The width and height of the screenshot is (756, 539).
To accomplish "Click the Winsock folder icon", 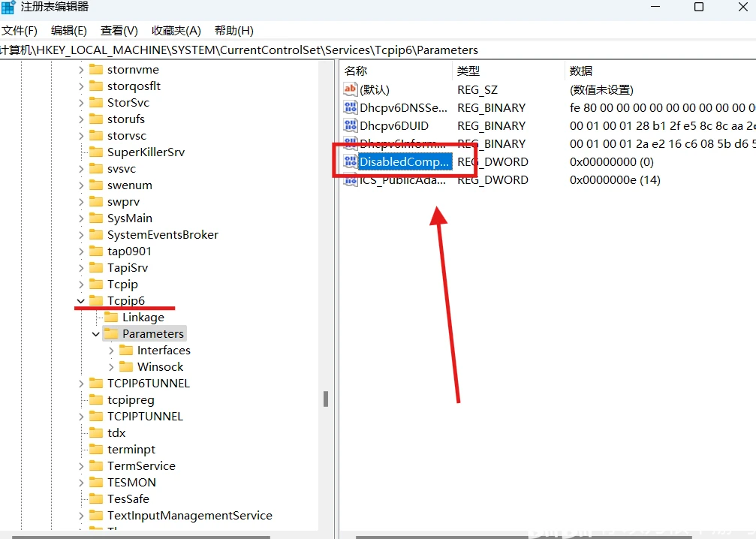I will [125, 366].
